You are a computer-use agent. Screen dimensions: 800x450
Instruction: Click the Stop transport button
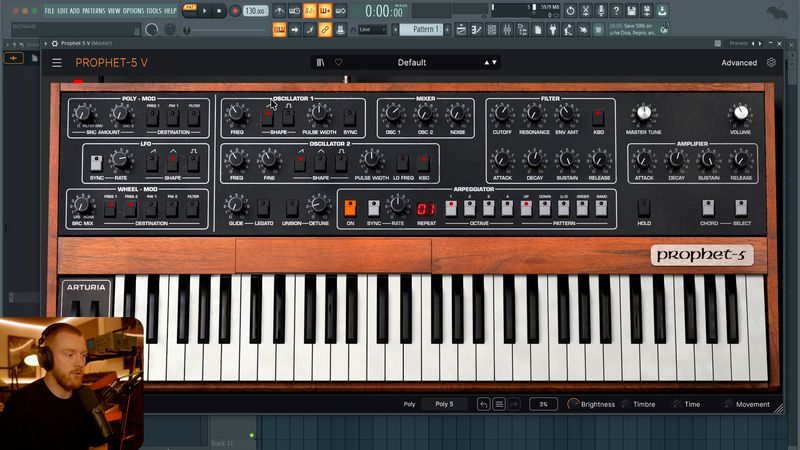tap(219, 11)
